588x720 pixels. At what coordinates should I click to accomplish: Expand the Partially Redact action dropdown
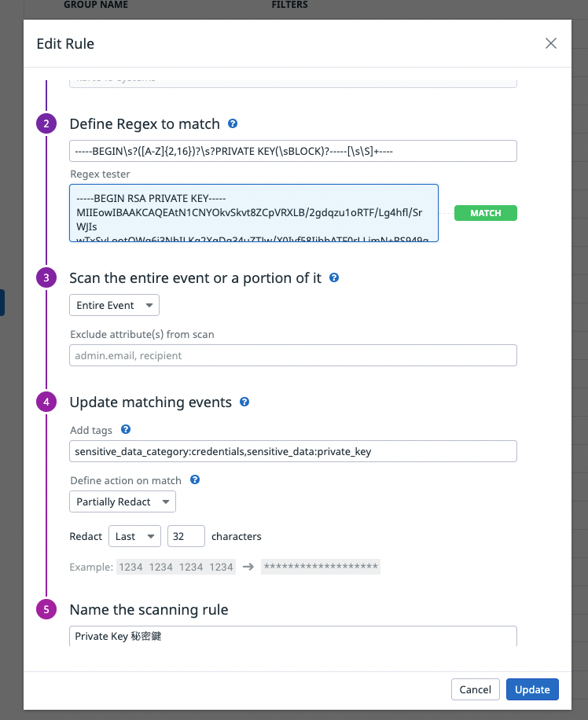pyautogui.click(x=123, y=501)
